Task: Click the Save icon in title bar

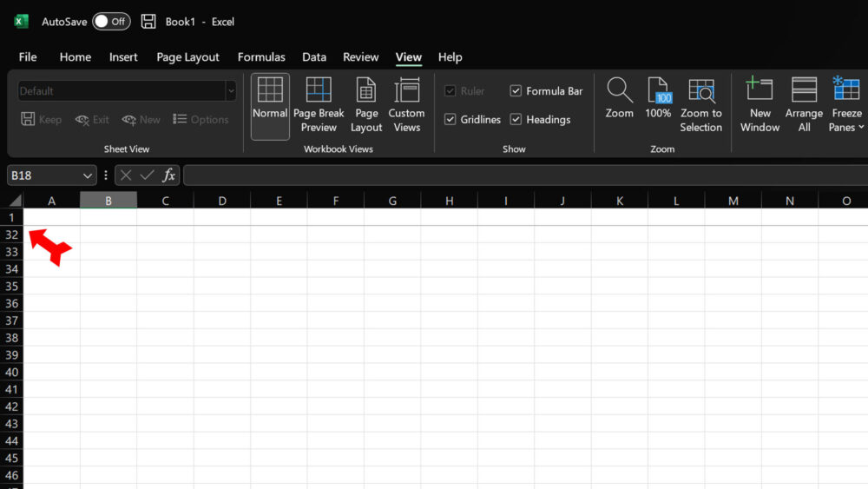Action: tap(148, 22)
